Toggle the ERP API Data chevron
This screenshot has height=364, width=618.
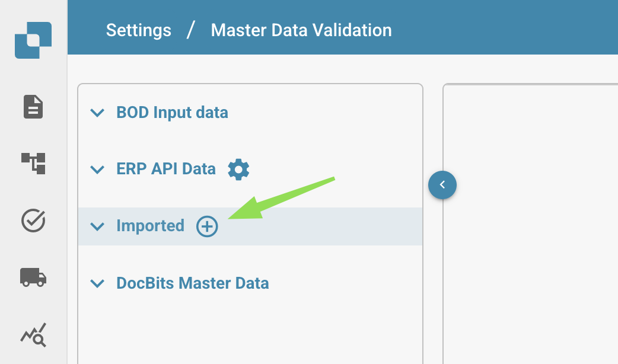97,170
